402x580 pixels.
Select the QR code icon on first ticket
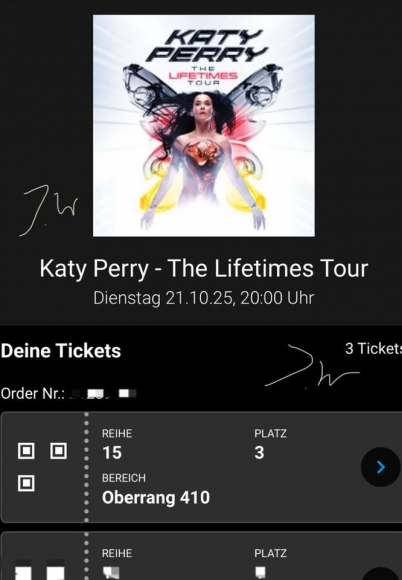(x=42, y=467)
